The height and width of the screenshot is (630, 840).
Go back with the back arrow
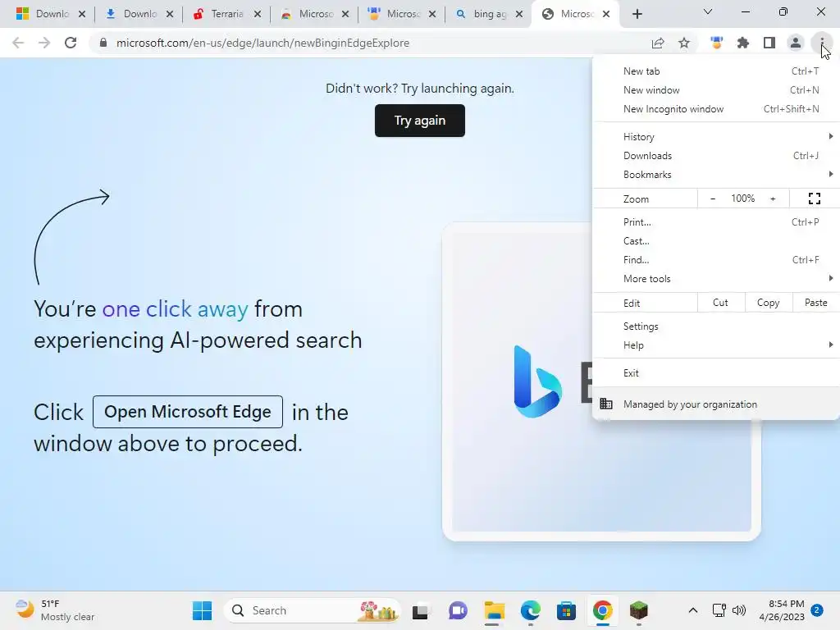18,43
